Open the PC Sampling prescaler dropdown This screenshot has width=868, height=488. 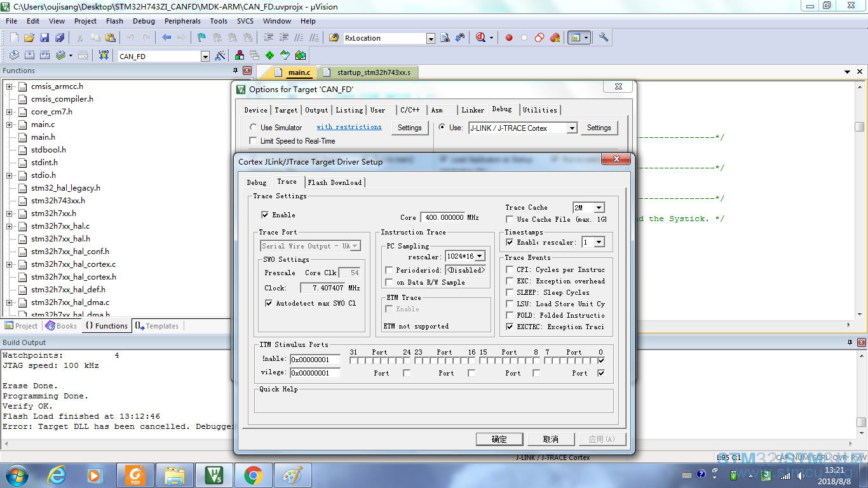tap(480, 257)
